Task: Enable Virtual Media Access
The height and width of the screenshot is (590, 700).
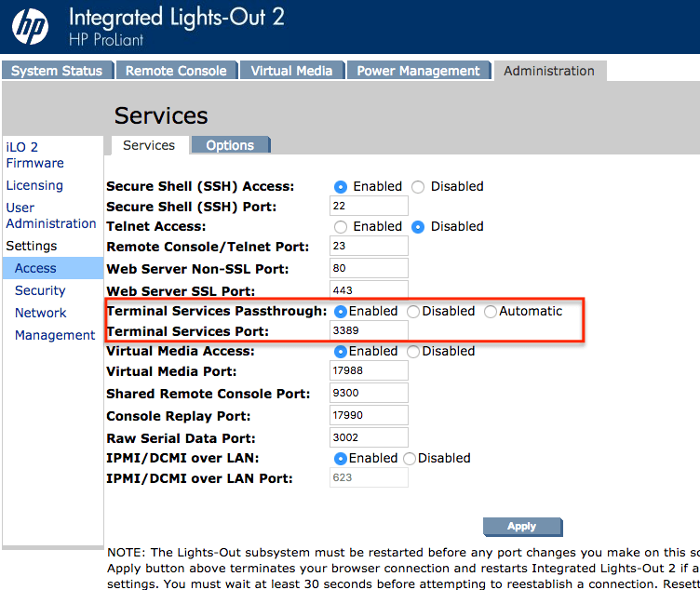Action: coord(340,352)
